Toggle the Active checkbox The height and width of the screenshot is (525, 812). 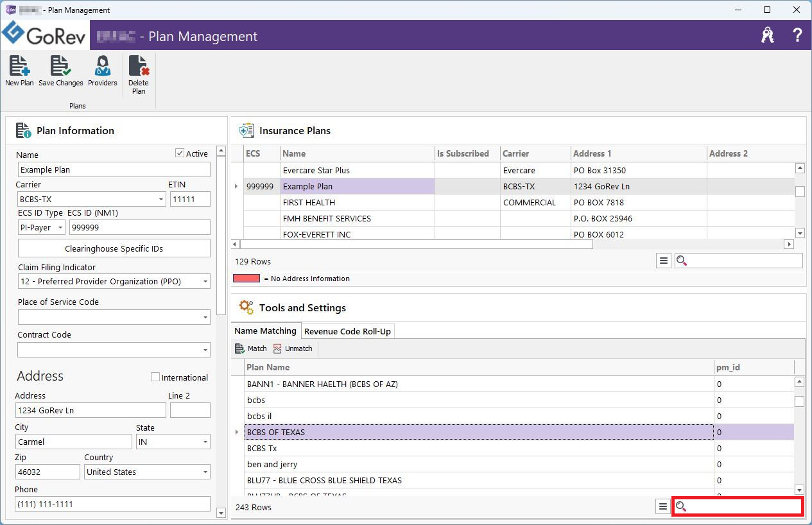point(180,153)
